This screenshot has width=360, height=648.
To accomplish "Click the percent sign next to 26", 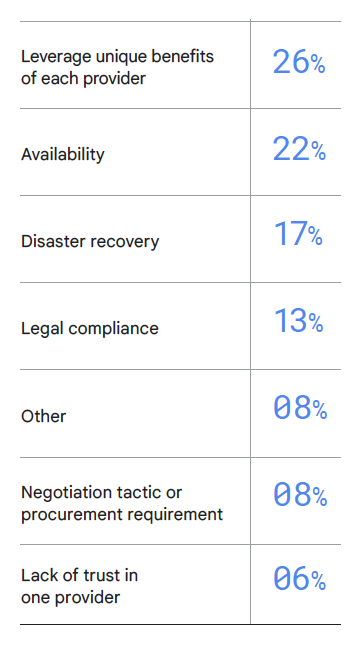I will (x=318, y=65).
